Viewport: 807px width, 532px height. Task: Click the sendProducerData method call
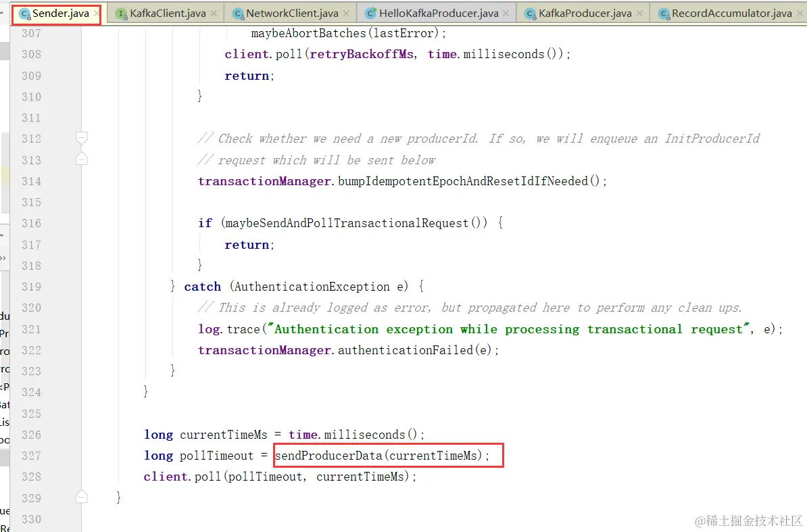(x=382, y=456)
